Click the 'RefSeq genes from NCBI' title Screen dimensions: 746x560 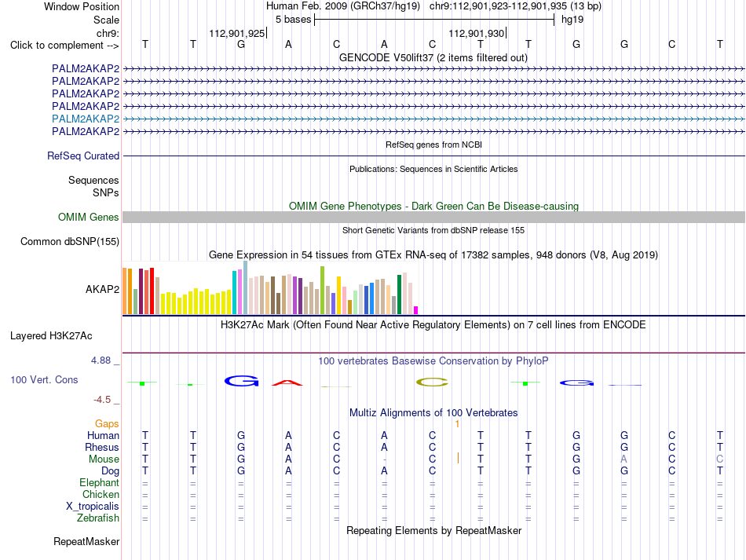(x=434, y=145)
